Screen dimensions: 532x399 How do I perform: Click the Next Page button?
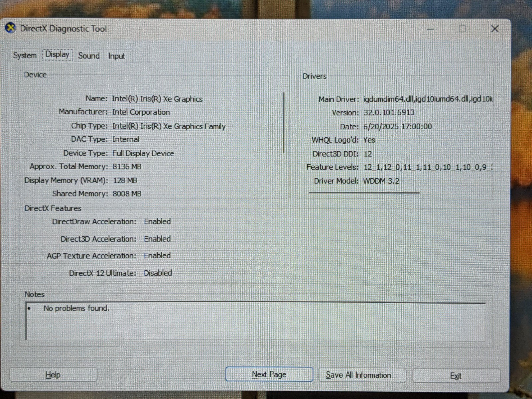(269, 374)
